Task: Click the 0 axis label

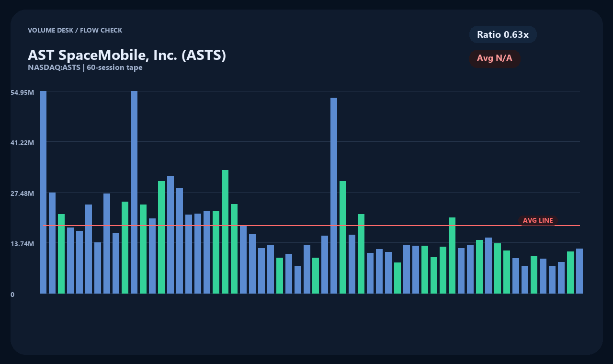Action: (x=12, y=295)
